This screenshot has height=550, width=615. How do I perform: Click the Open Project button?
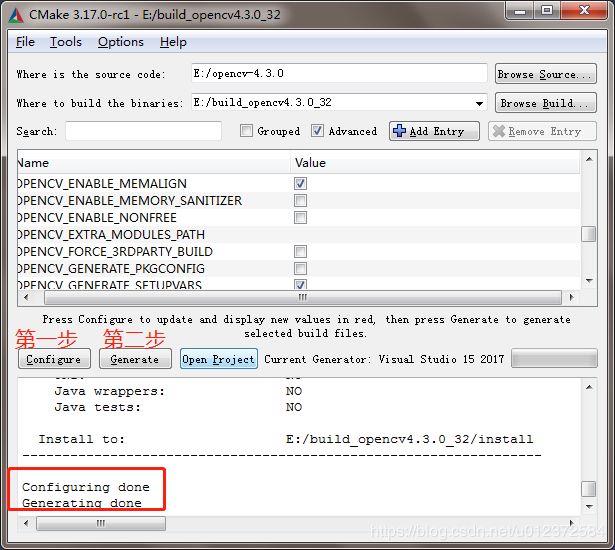tap(218, 359)
